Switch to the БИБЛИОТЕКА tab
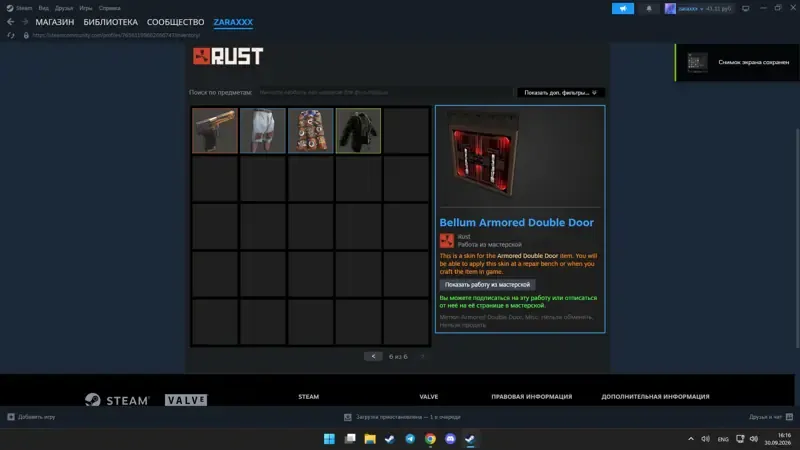 pos(111,22)
